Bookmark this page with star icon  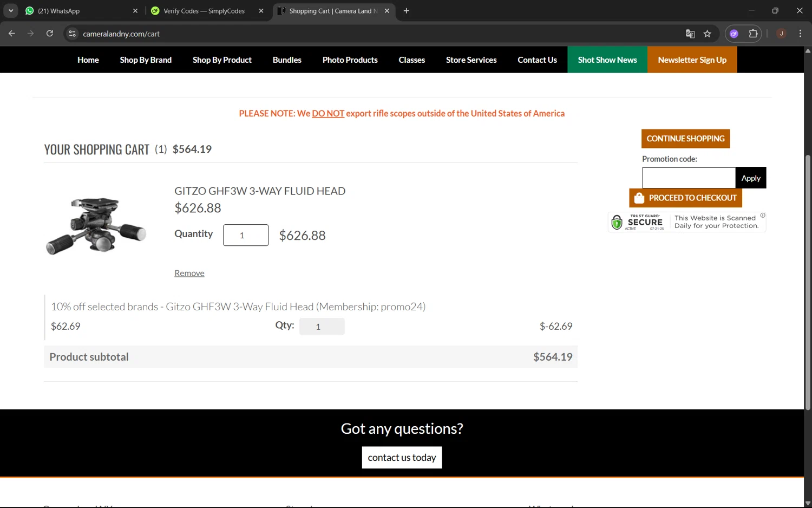708,34
